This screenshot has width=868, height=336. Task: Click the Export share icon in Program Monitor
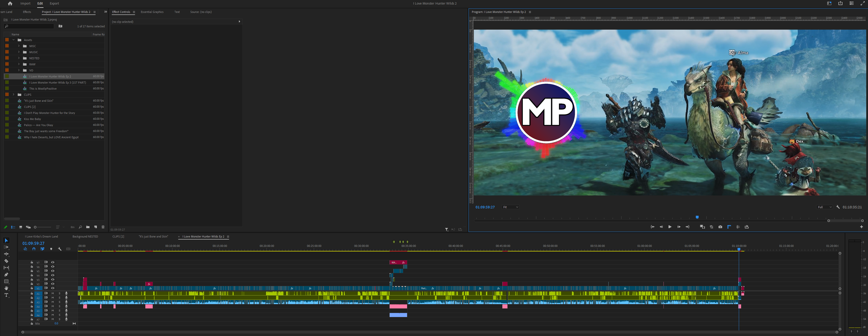[x=747, y=227]
